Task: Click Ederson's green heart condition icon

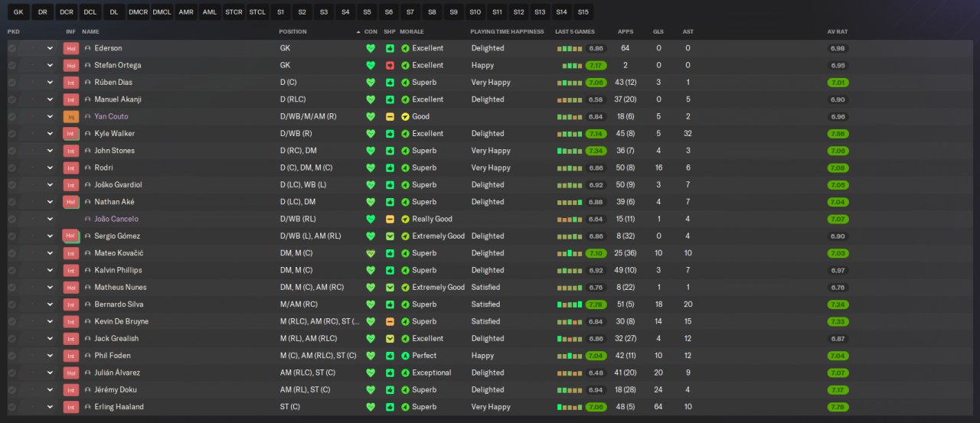Action: click(x=371, y=48)
